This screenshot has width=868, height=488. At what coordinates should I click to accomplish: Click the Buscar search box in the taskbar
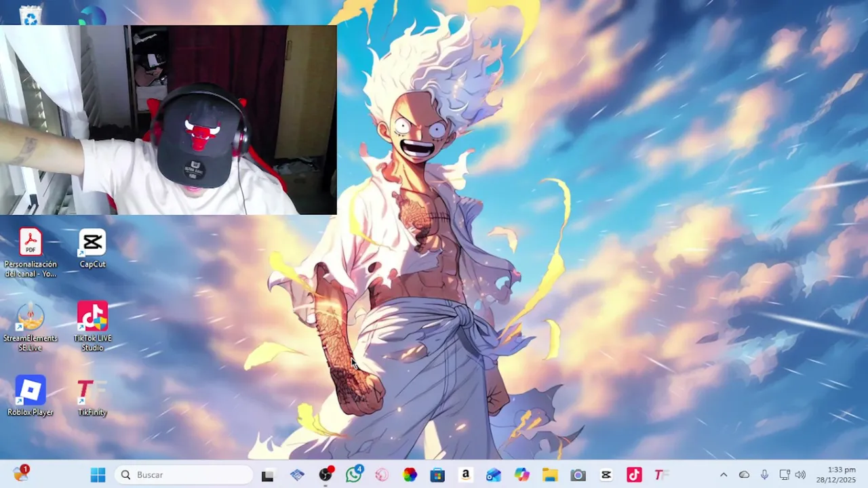(x=184, y=475)
